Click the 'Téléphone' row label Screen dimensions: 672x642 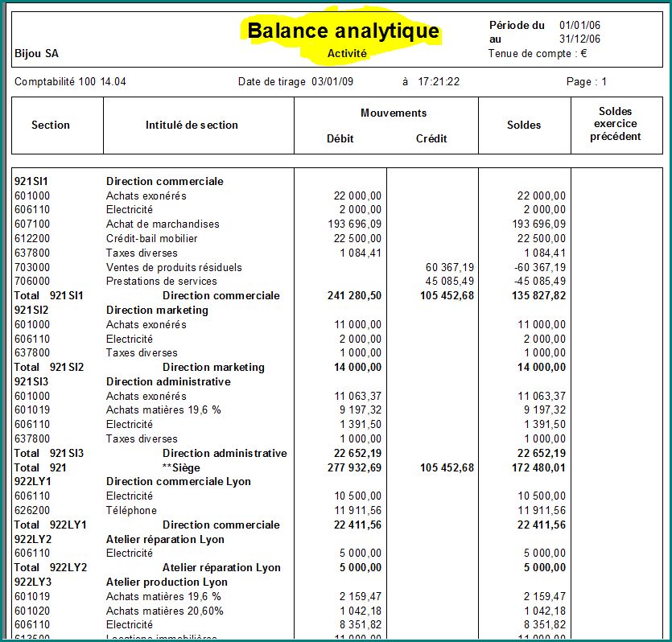(x=131, y=511)
